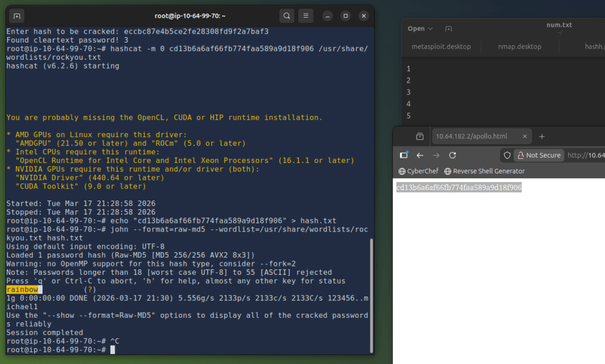Open the text editor's Open dropdown

[420, 28]
